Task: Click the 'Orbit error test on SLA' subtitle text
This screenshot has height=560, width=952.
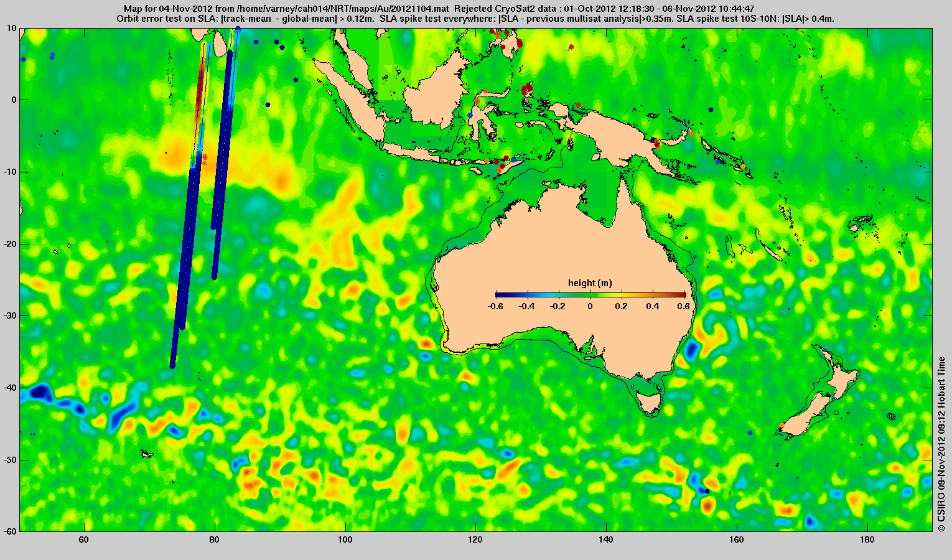Action: (x=167, y=19)
